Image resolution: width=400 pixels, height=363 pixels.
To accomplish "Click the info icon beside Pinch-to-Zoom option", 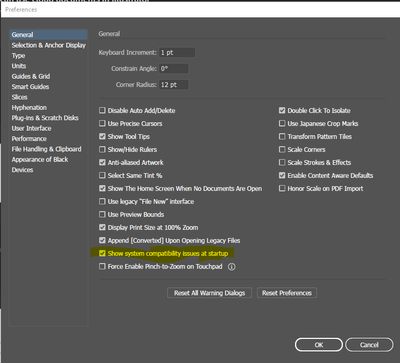I will [232, 267].
